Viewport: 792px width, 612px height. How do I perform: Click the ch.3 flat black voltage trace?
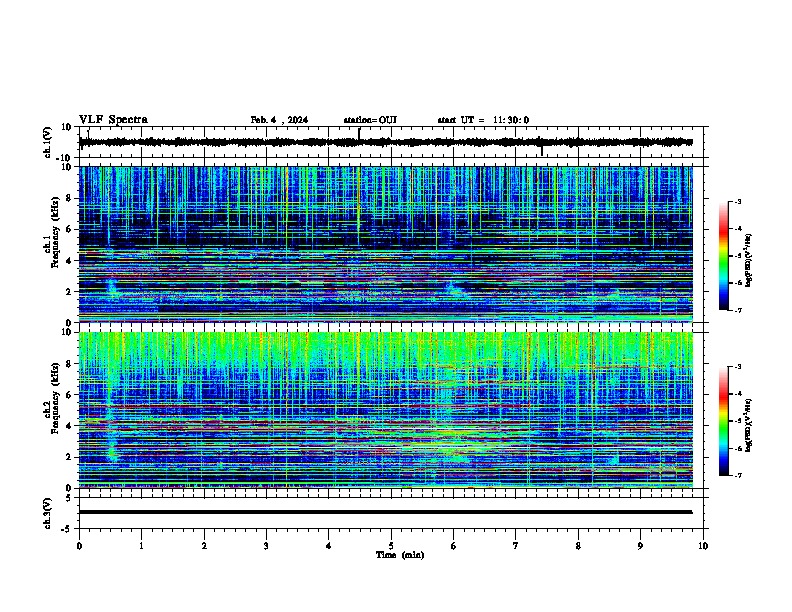click(x=385, y=512)
